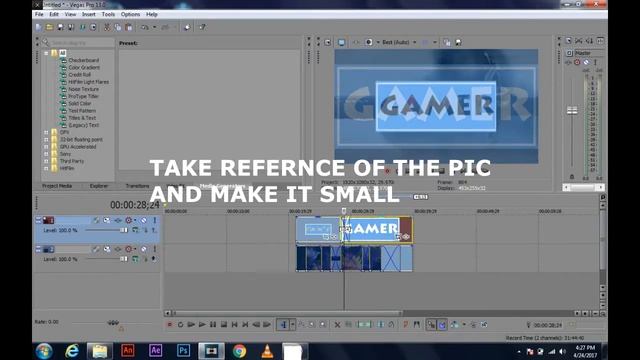This screenshot has height=360, width=640.
Task: Toggle auto ripple in edit toolbar
Action: point(454,325)
